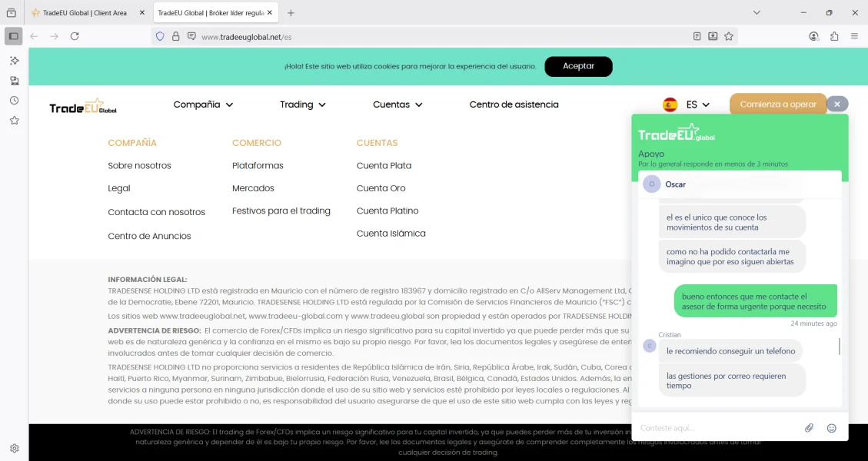868x461 pixels.
Task: Open the emoji picker in chat
Action: [831, 428]
